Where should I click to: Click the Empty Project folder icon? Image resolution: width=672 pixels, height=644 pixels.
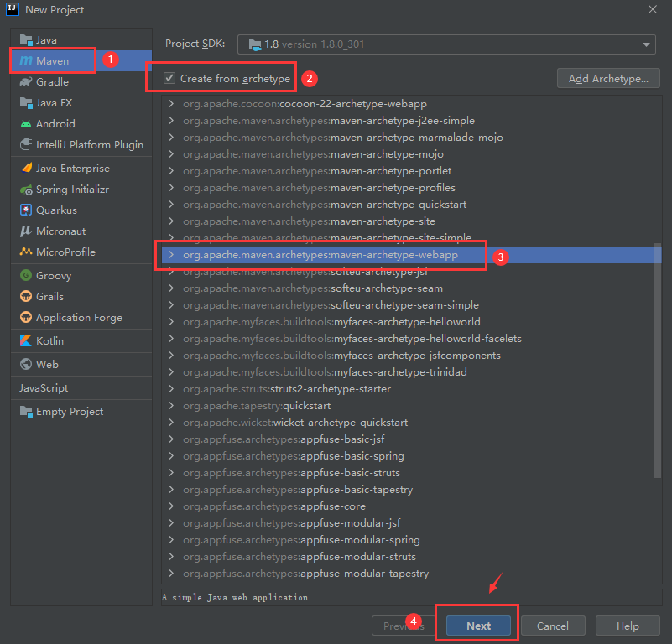[x=26, y=412]
